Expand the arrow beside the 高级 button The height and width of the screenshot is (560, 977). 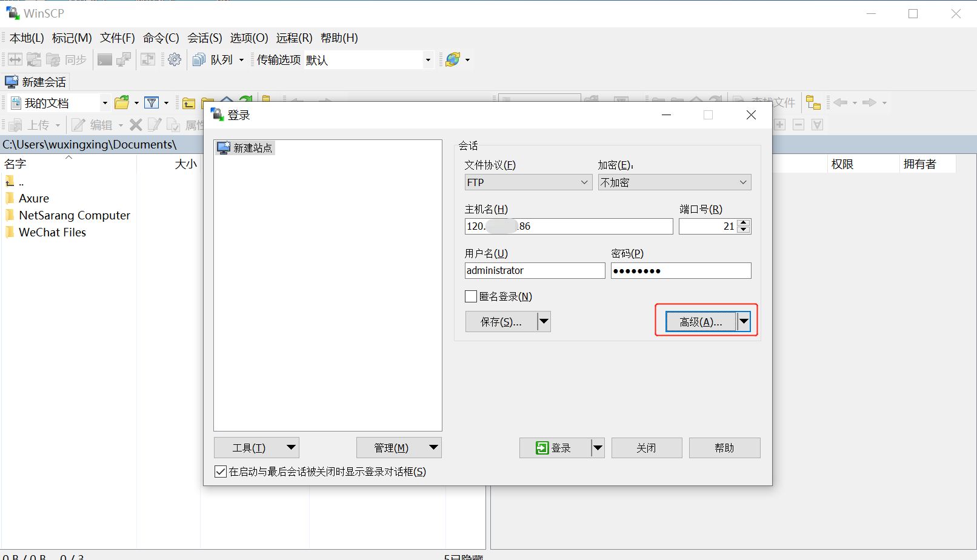(744, 321)
